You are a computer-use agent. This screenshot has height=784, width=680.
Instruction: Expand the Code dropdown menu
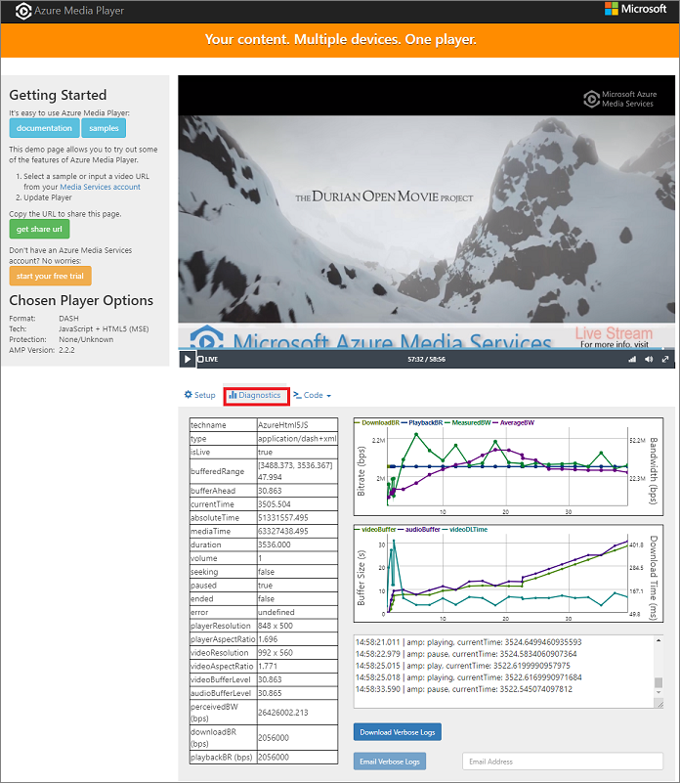(x=313, y=395)
